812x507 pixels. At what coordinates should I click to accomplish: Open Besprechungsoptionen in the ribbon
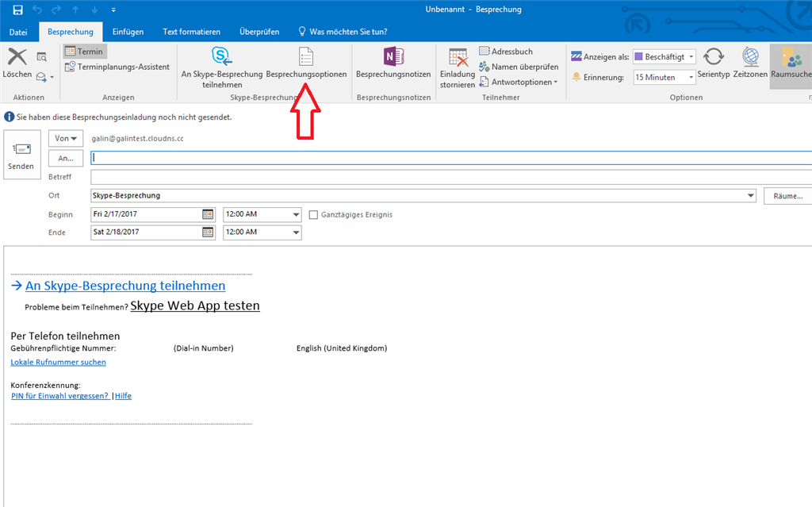(306, 63)
